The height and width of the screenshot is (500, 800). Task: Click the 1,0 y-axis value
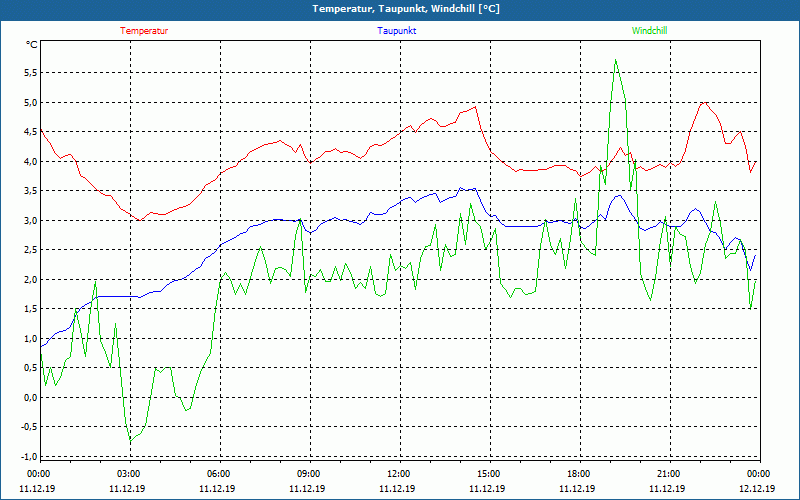click(x=31, y=339)
